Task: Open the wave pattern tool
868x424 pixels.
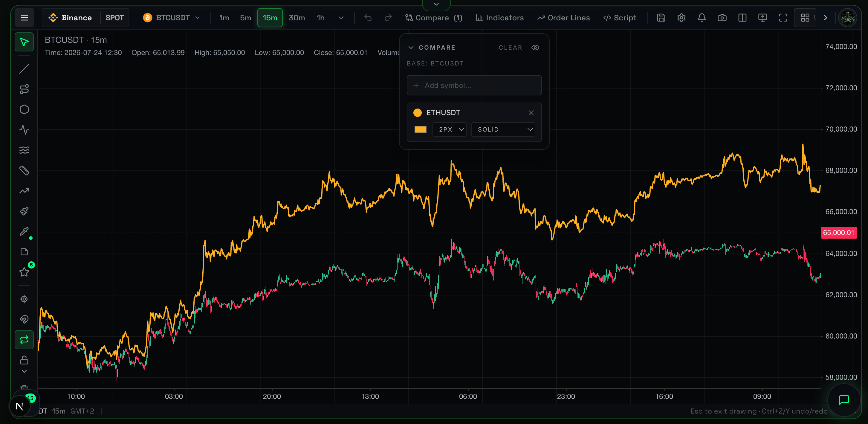Action: pyautogui.click(x=24, y=130)
